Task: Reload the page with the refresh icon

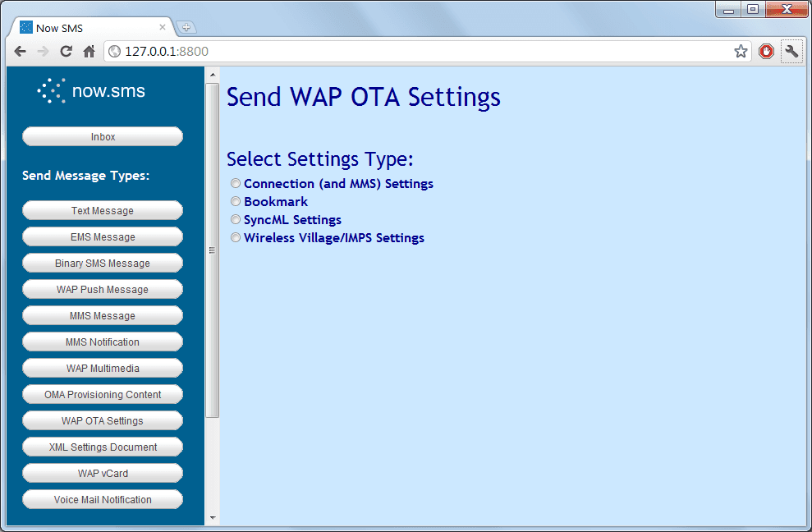Action: (x=66, y=51)
